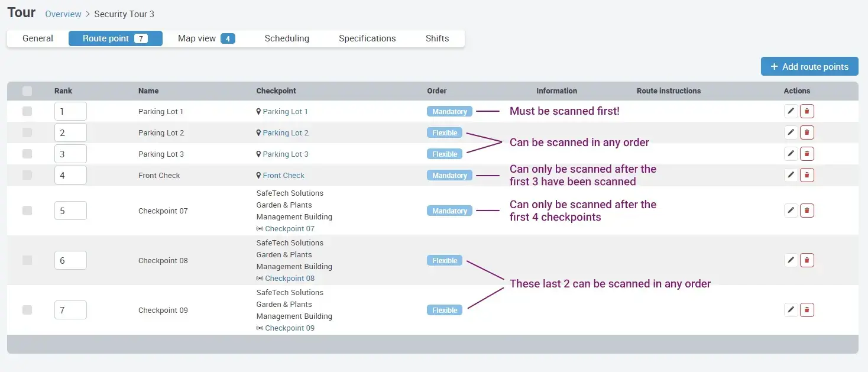Check the box for the Parking Lot 1 row
This screenshot has height=372, width=868.
27,111
